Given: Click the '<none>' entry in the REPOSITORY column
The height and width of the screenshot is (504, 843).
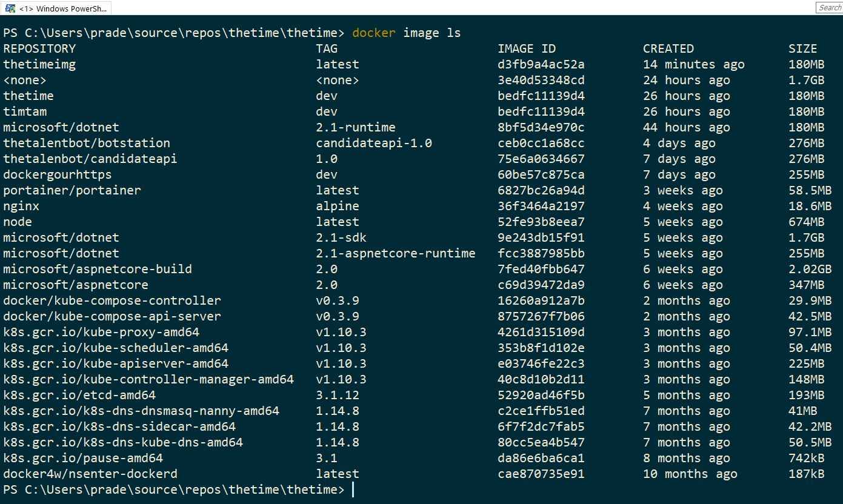Looking at the screenshot, I should click(x=25, y=80).
